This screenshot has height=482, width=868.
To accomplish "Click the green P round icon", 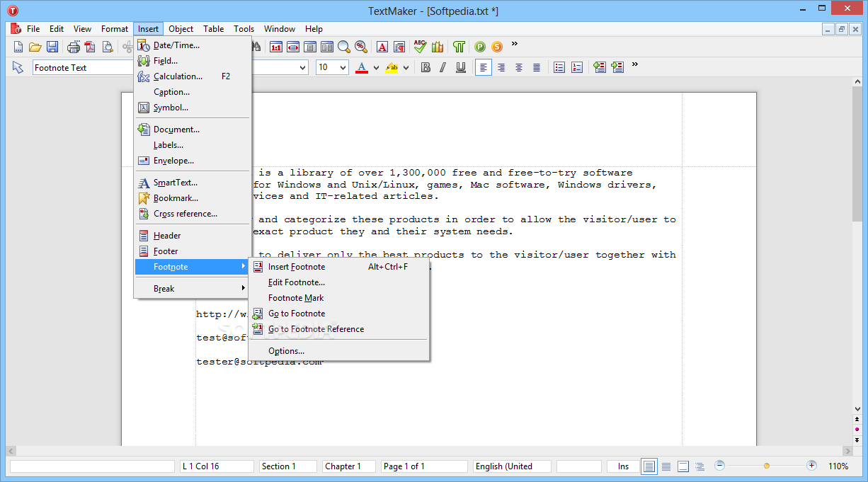I will pos(480,47).
